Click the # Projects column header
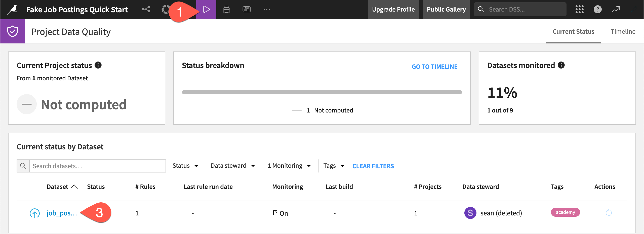Image resolution: width=644 pixels, height=234 pixels. pyautogui.click(x=428, y=187)
